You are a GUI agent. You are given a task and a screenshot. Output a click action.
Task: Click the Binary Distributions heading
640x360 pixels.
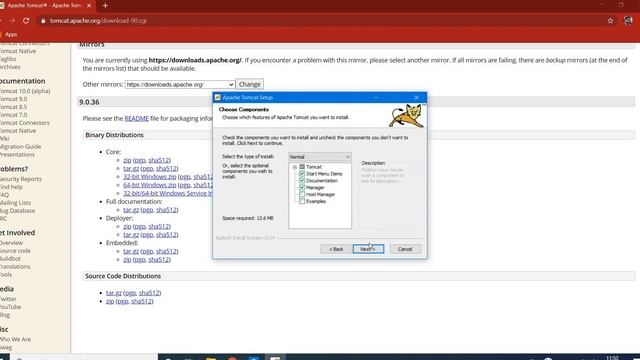point(114,135)
